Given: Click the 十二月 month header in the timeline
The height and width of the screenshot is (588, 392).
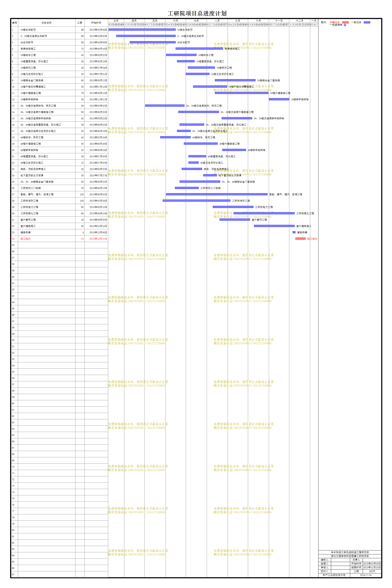Looking at the screenshot, I should tap(299, 21).
